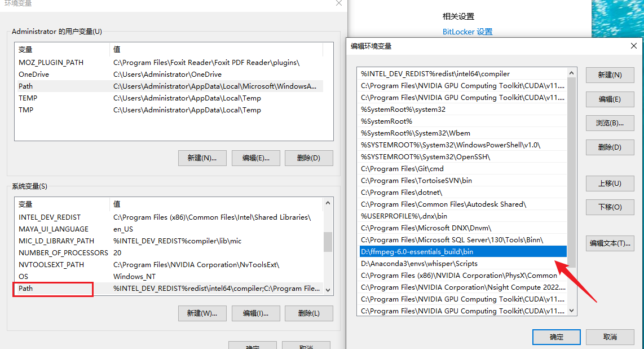Open the BitLocker 设置 link
Viewport: 644px width, 349px height.
pos(467,32)
